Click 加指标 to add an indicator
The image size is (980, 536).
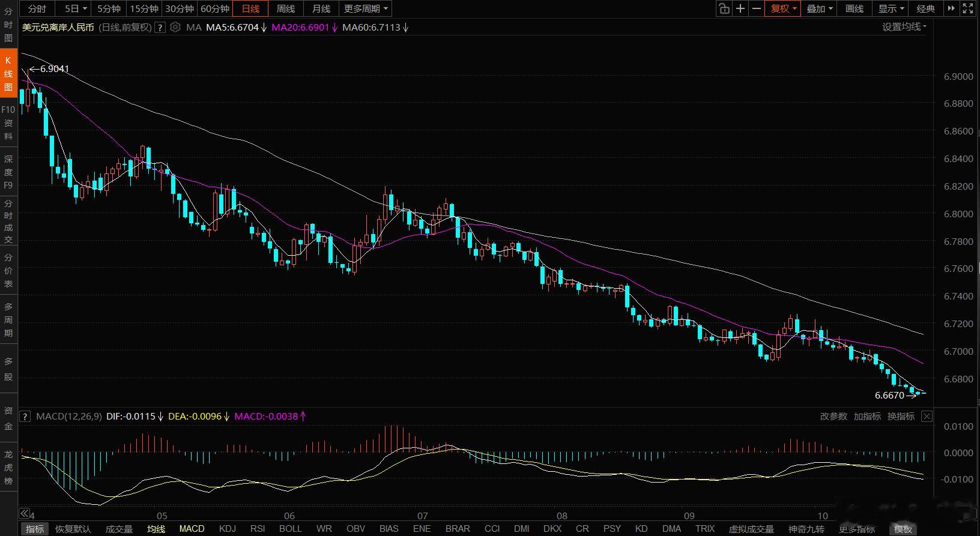[867, 416]
